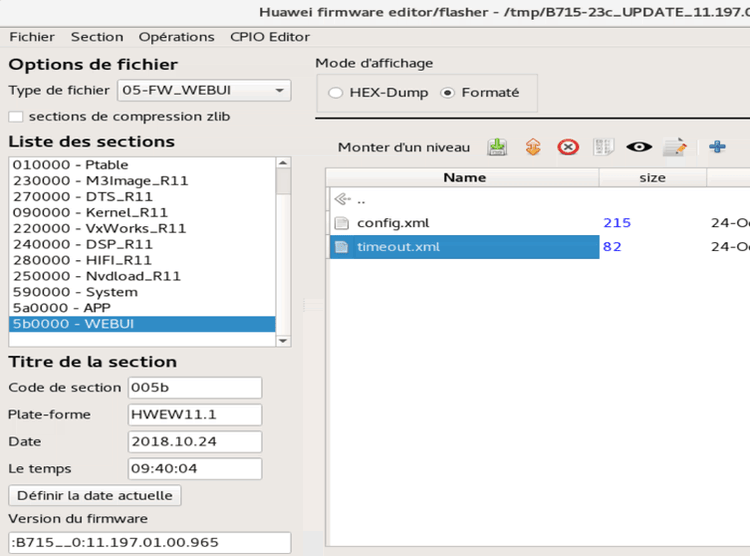Select section 220000 - VxWorks_R11

click(142, 228)
